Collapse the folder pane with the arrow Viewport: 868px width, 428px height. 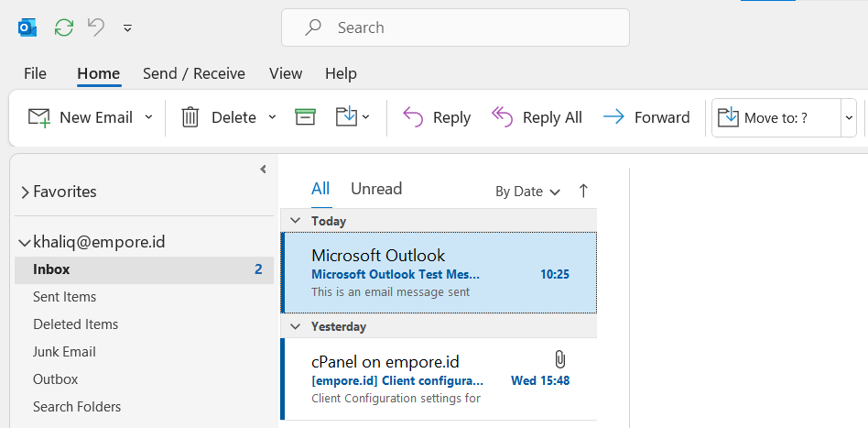coord(263,170)
